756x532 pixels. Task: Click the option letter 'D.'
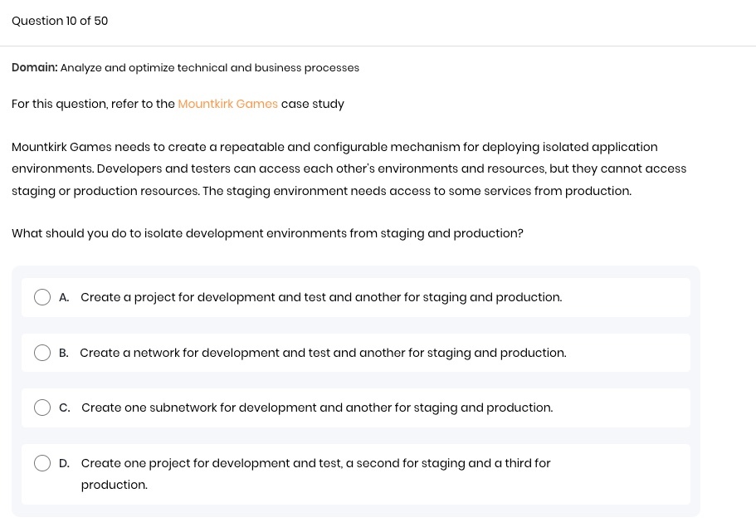[64, 463]
